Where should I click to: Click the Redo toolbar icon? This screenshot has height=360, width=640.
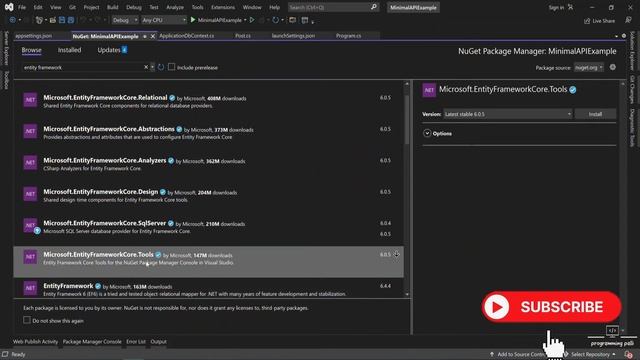(97, 20)
